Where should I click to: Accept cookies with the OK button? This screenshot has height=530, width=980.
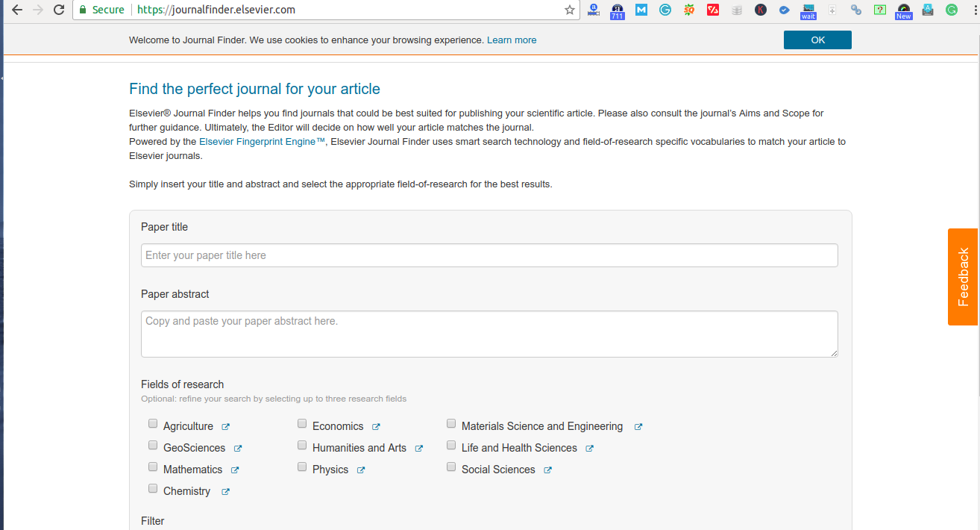coord(817,40)
